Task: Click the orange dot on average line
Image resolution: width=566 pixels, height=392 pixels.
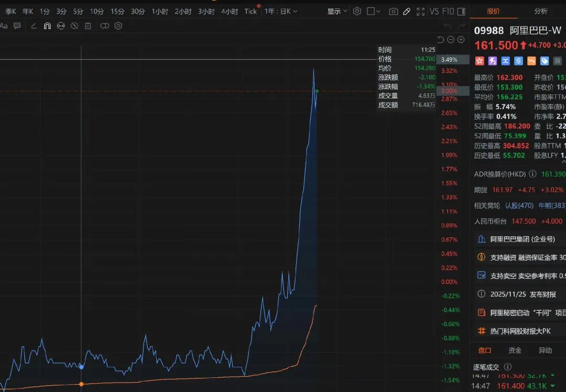Action: coord(81,384)
